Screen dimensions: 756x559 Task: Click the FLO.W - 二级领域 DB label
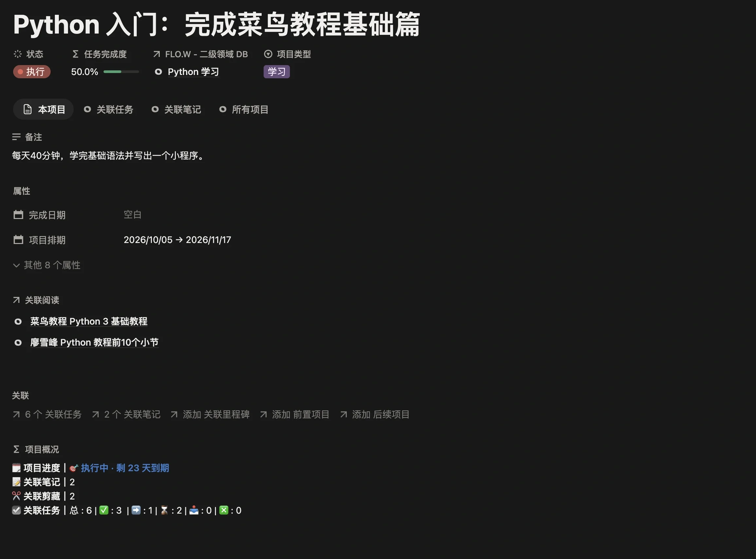click(x=206, y=54)
